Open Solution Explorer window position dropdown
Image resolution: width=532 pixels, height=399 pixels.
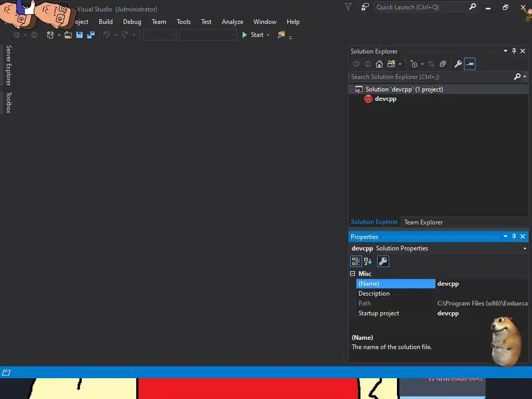click(505, 51)
